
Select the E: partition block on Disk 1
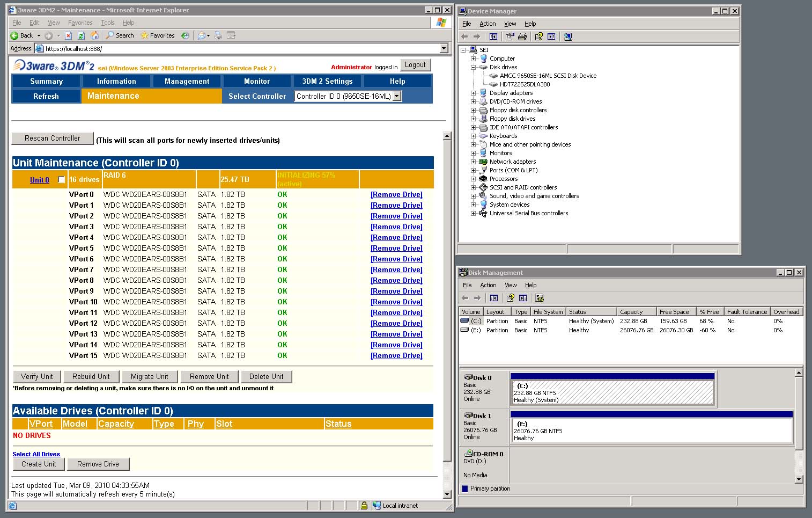coord(652,430)
